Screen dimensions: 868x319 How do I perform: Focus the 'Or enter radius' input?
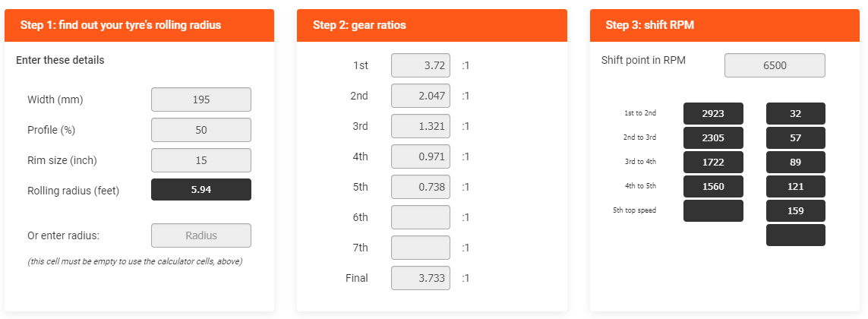coord(201,235)
